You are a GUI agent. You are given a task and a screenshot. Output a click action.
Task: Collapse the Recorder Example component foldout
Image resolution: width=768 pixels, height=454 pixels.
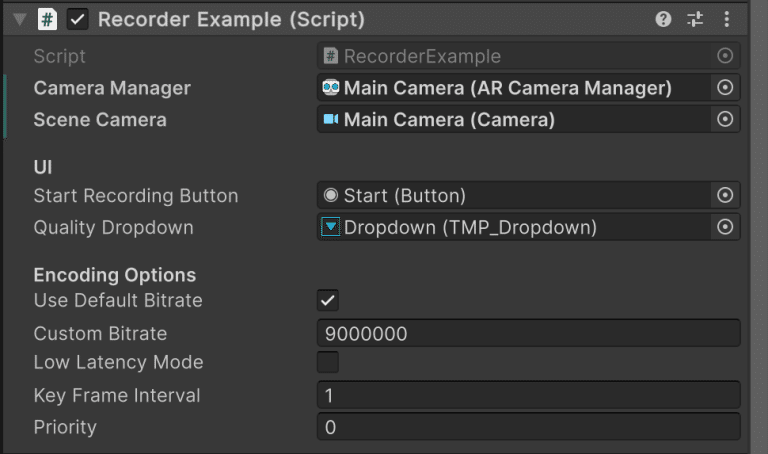(x=20, y=20)
